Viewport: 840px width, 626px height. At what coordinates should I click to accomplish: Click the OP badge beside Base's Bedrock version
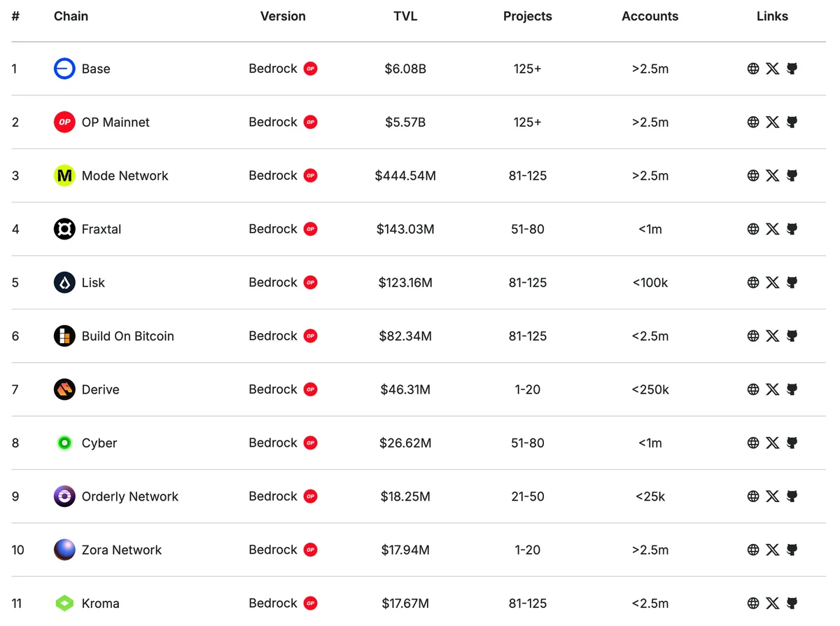[311, 69]
